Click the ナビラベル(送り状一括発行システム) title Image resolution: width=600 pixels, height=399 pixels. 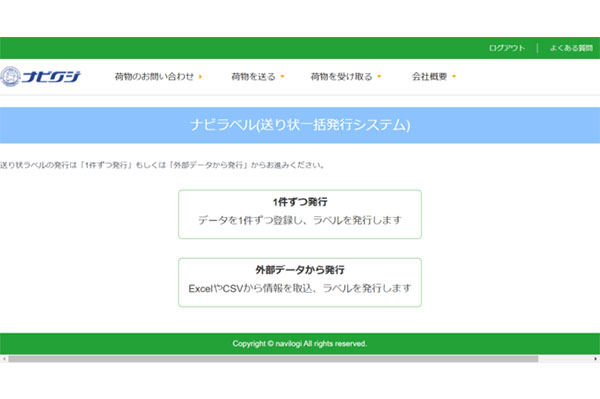(300, 125)
